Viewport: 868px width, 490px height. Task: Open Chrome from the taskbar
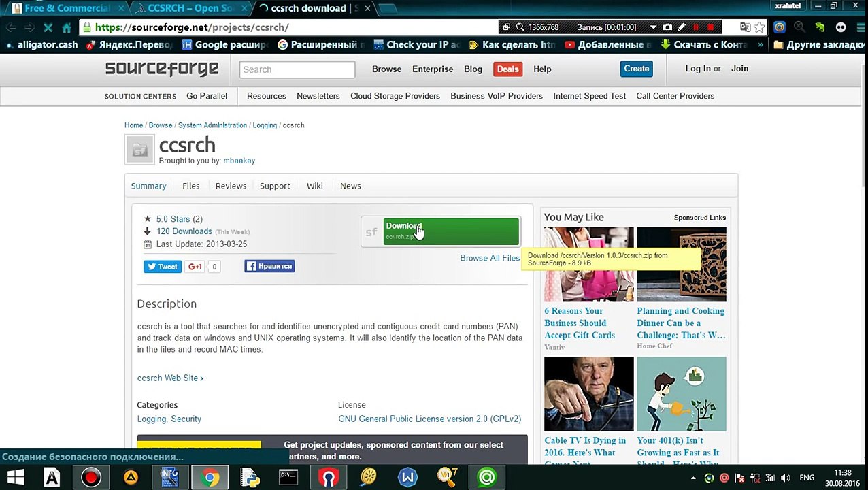point(210,477)
